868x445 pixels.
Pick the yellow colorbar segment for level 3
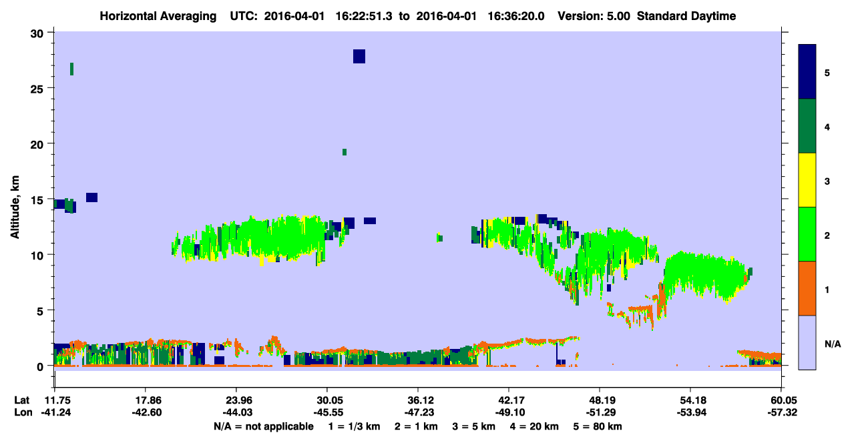[x=807, y=180]
